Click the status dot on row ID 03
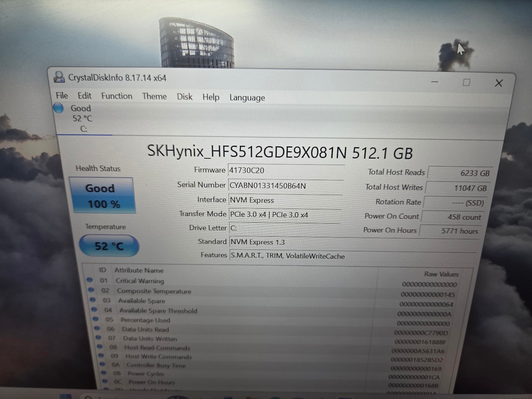Viewport: 532px width, 399px height. point(93,300)
